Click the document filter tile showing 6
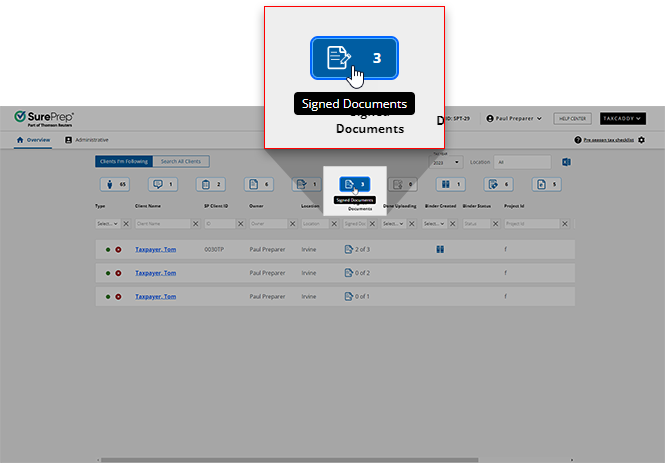Viewport: 665px width, 463px height. [x=259, y=184]
